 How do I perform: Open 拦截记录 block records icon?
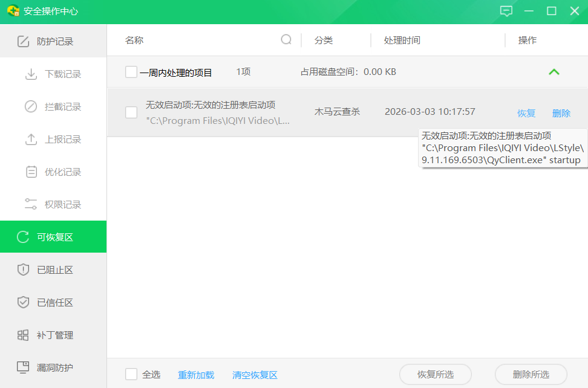click(x=31, y=107)
